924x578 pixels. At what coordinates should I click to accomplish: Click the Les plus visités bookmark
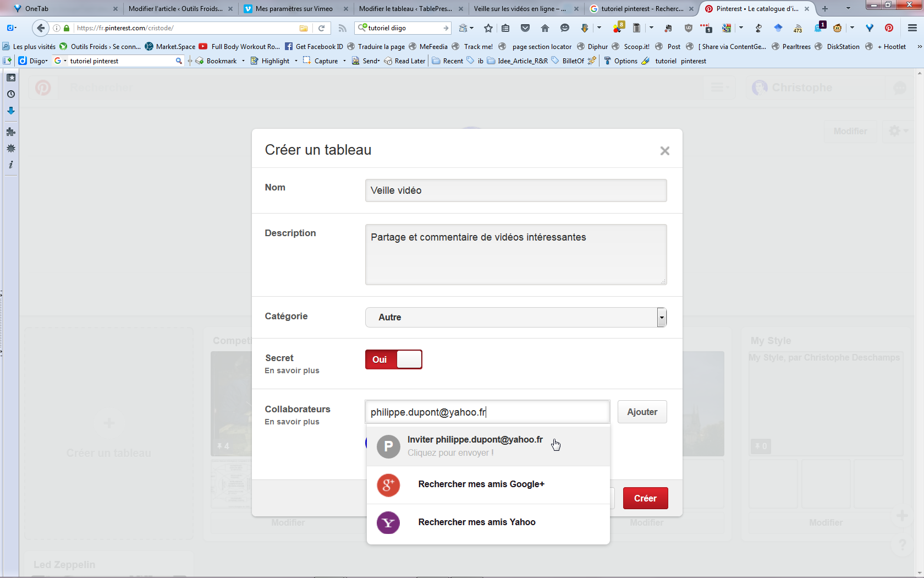pos(30,47)
